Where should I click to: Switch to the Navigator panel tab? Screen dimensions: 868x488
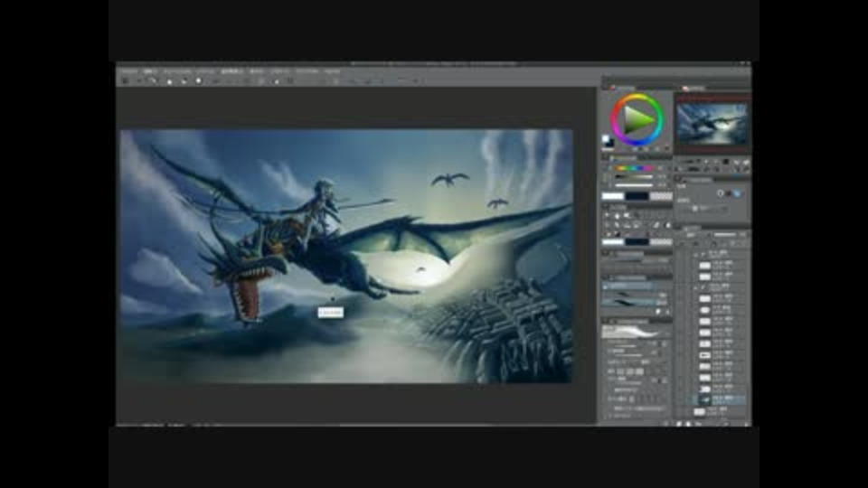click(694, 88)
